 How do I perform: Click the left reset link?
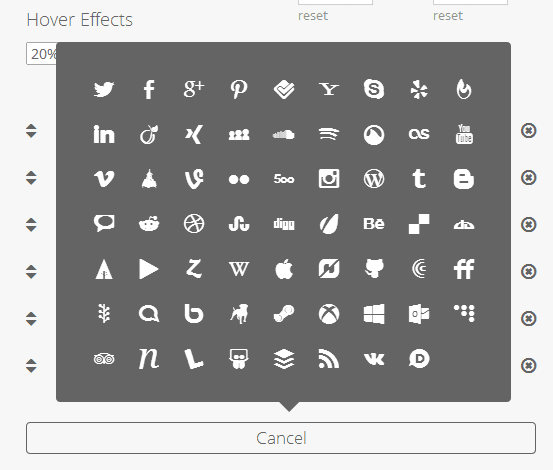tap(313, 16)
